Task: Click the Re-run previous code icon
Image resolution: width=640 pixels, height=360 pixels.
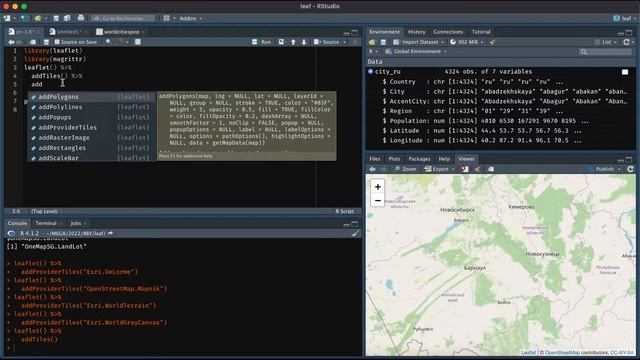Action: 281,42
